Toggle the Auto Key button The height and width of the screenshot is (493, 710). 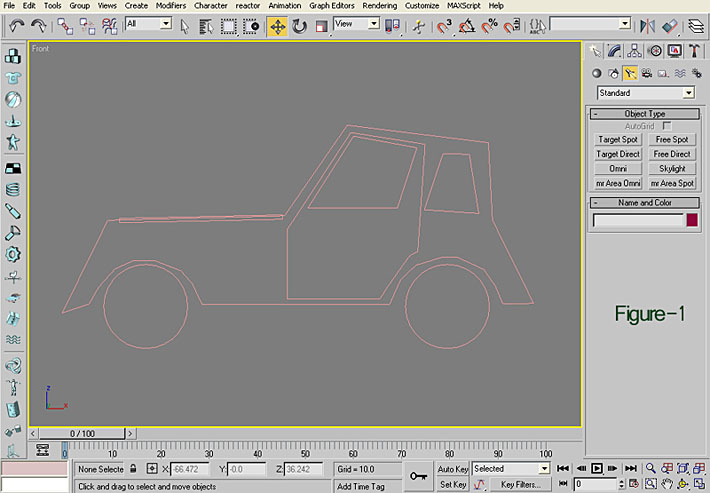coord(453,468)
